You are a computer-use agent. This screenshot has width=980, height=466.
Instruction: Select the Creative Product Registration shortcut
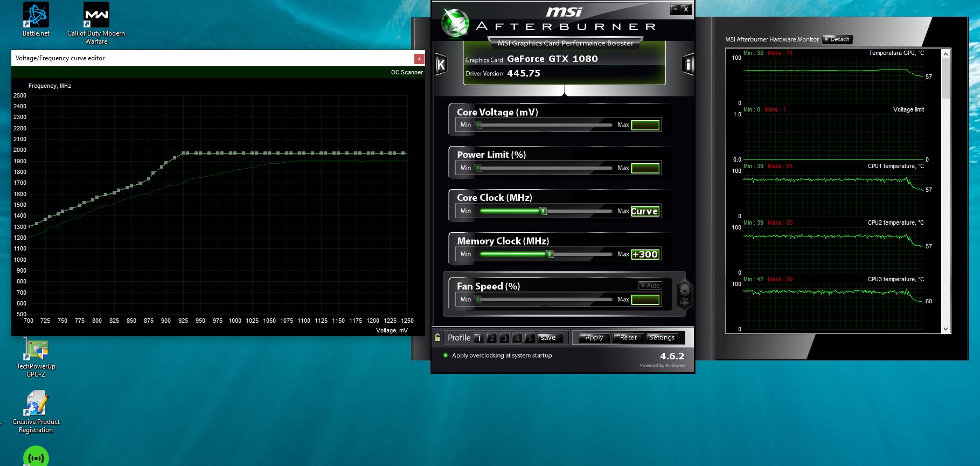point(36,412)
